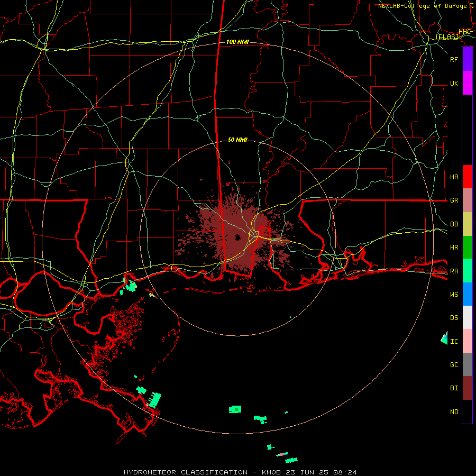
Task: Click the "HYDROMETEOR CLASSIFICATION" title text
Action: click(x=186, y=472)
